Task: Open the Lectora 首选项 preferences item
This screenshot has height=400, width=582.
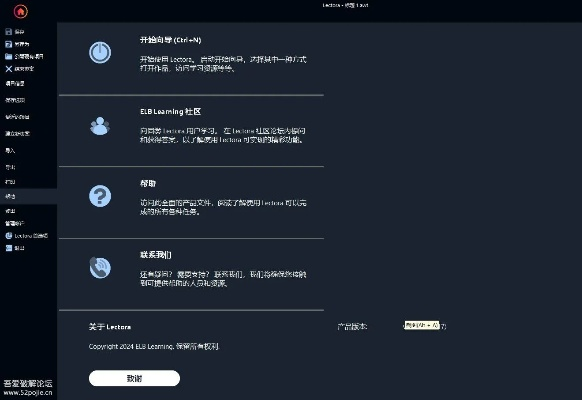Action: 27,236
